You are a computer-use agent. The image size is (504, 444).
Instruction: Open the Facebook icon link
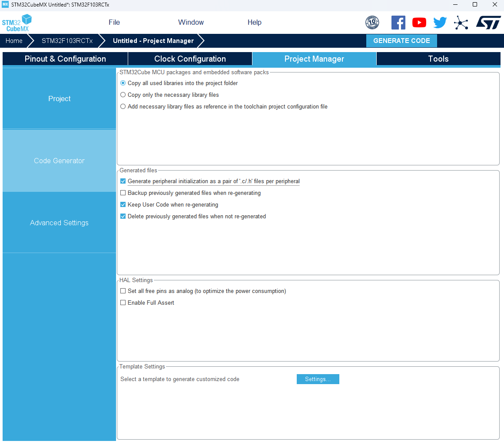point(398,23)
